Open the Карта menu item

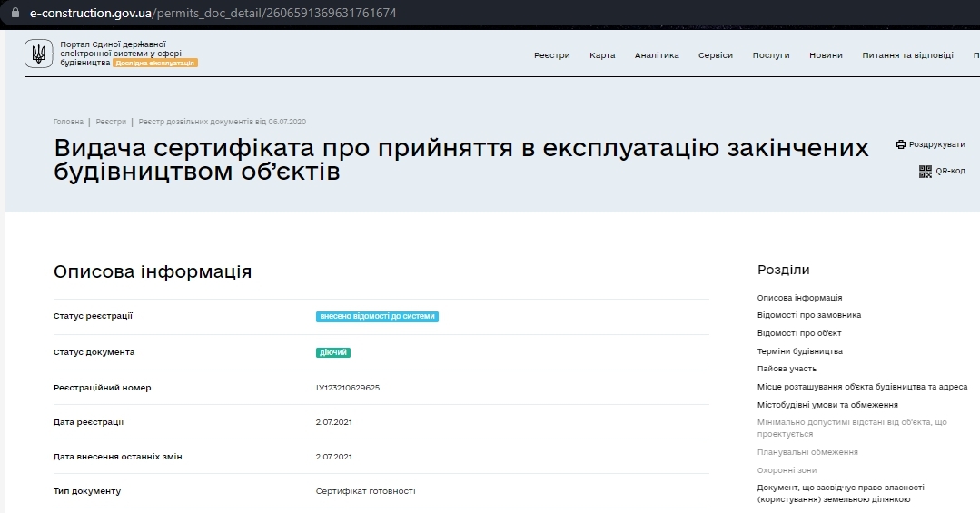[x=602, y=55]
